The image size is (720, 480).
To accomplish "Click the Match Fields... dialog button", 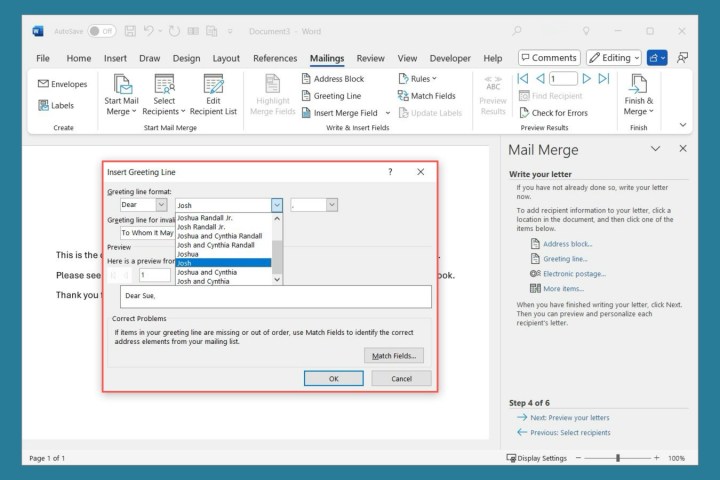I will (x=394, y=355).
